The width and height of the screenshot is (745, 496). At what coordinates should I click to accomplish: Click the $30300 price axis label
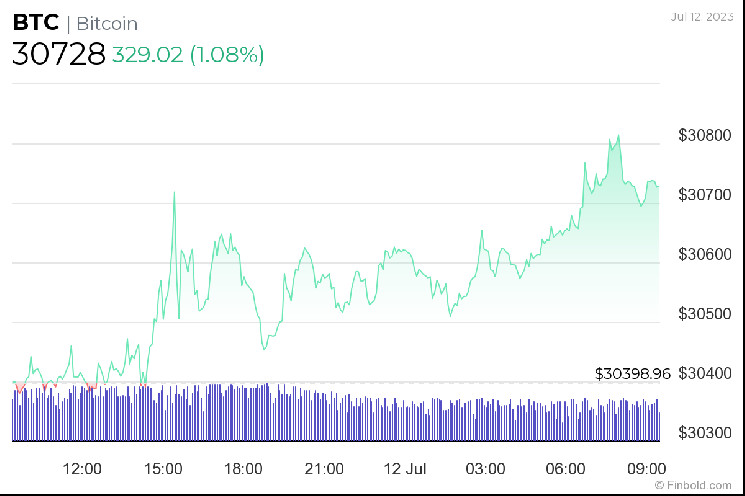(706, 432)
